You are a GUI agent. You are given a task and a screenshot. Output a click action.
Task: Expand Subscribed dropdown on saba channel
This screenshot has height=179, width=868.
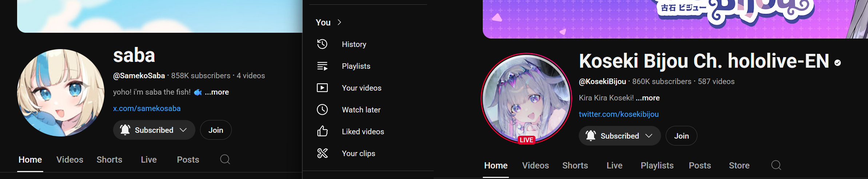[183, 130]
